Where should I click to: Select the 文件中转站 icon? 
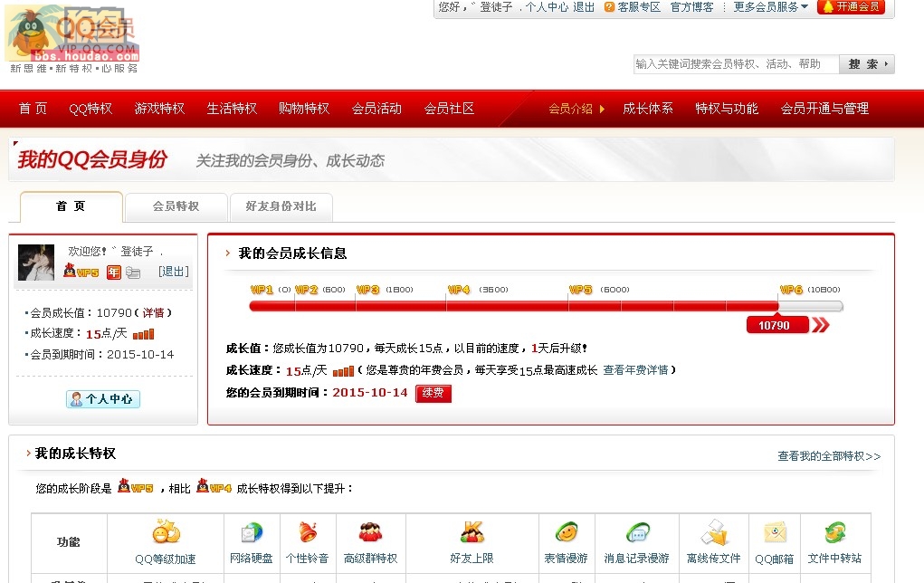(x=835, y=532)
